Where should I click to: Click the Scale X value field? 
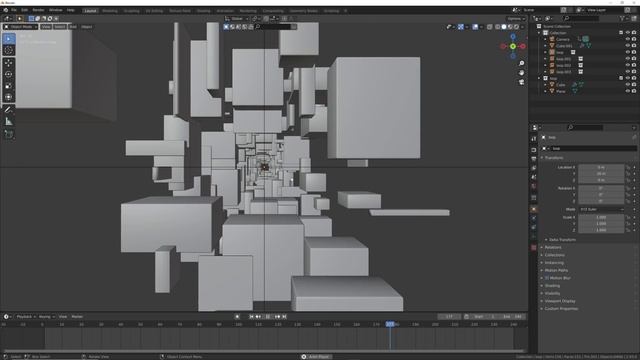pyautogui.click(x=601, y=218)
